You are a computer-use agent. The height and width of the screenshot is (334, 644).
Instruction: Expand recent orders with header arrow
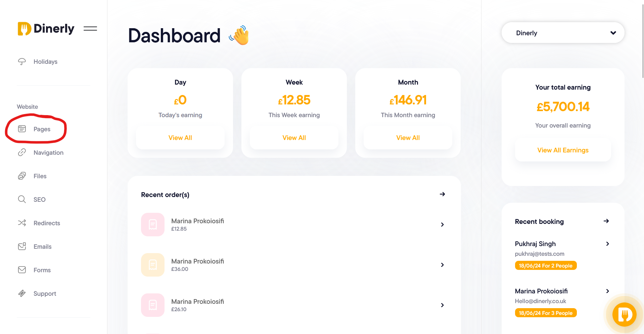tap(442, 194)
